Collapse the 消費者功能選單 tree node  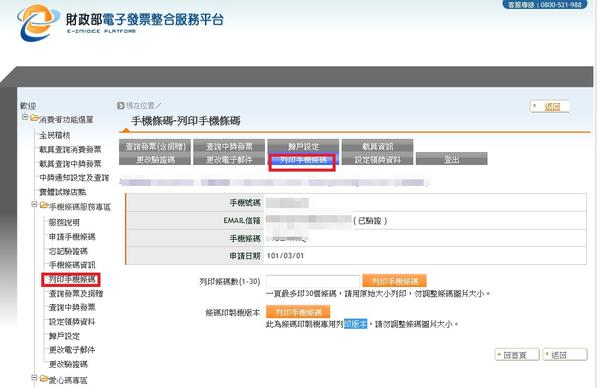[25, 117]
